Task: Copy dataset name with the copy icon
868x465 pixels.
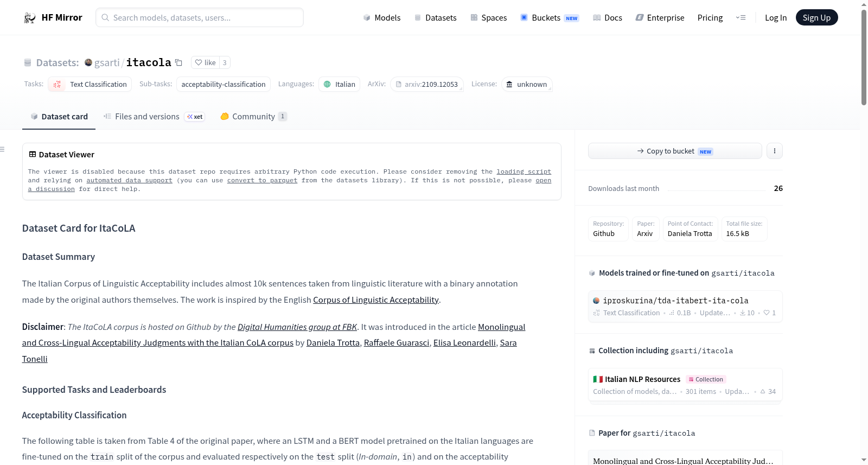Action: point(178,62)
